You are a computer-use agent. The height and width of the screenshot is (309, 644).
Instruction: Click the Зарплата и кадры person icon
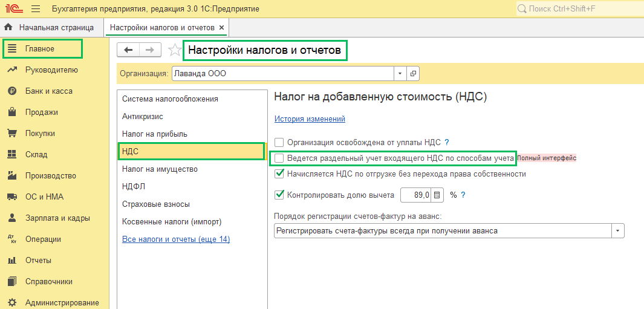tap(12, 218)
